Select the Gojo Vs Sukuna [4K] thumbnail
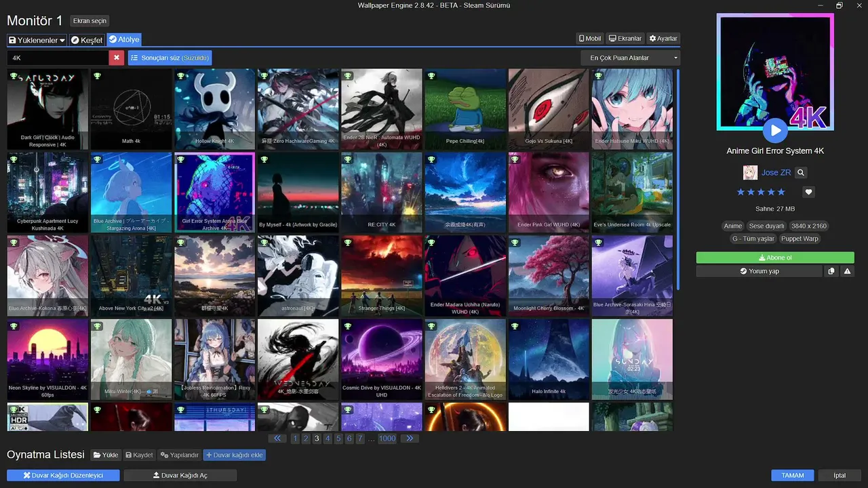Viewport: 868px width, 488px height. coord(549,109)
